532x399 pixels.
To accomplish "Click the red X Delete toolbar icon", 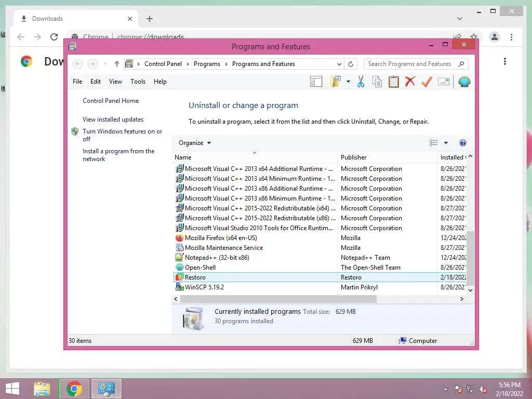I will (410, 82).
